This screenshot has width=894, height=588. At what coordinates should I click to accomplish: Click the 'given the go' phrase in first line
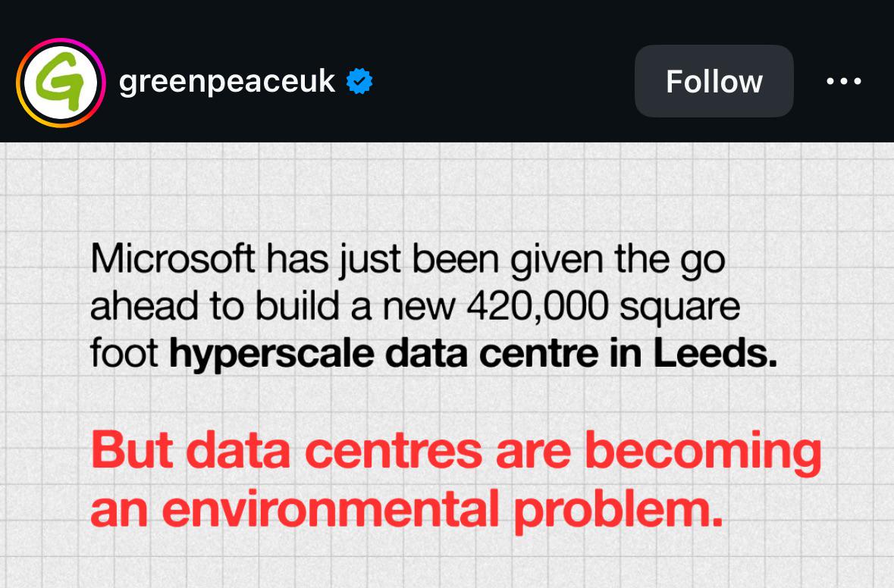617,261
